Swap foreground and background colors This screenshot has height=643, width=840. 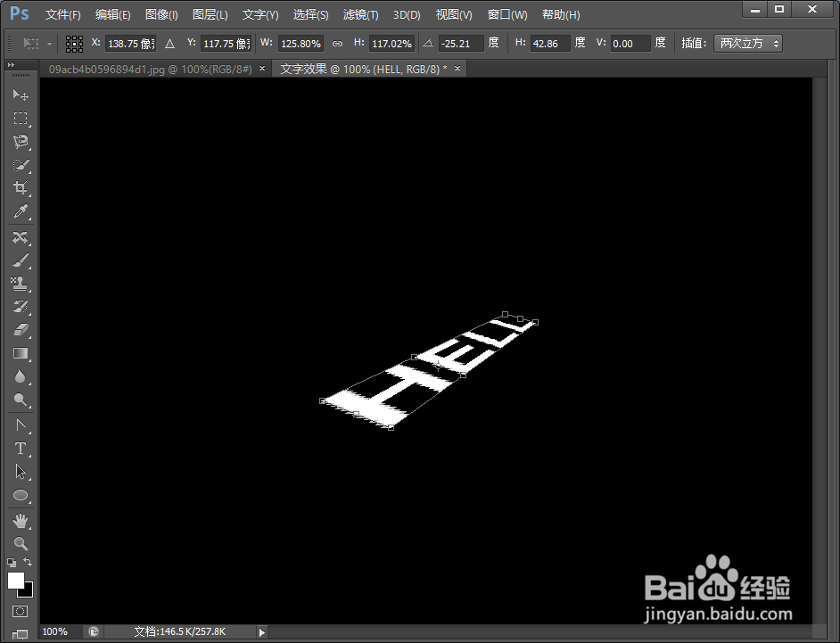point(28,562)
